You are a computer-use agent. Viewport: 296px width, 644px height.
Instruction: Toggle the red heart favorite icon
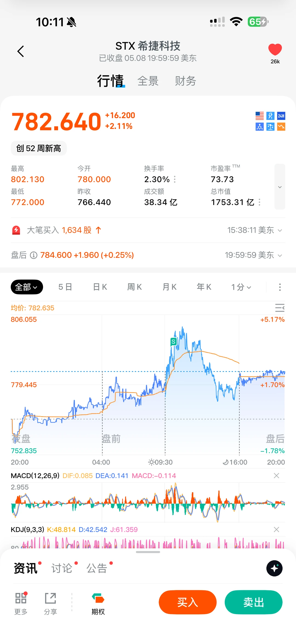[275, 49]
